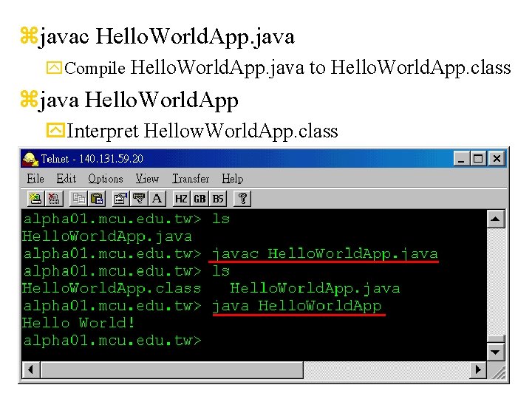This screenshot has width=532, height=399.
Task: Open the properties toolbar icon
Action: pyautogui.click(x=120, y=199)
